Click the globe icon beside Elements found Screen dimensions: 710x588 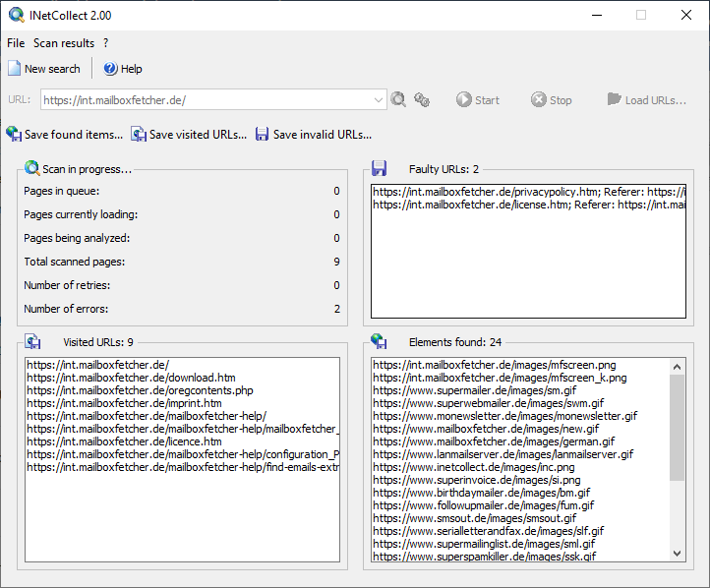point(379,341)
